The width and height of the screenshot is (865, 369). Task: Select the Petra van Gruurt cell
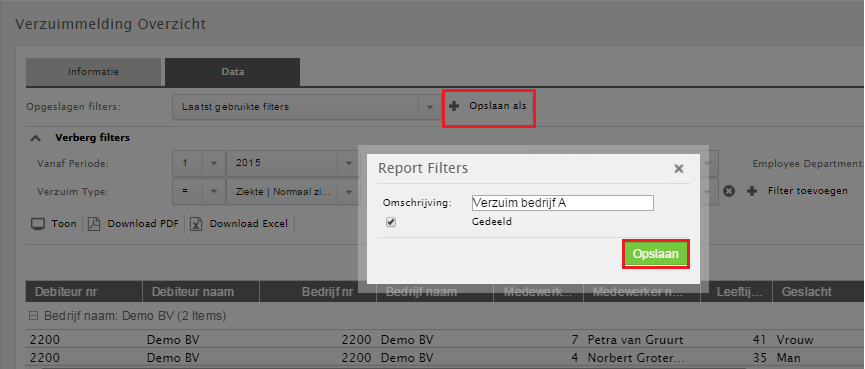click(635, 340)
